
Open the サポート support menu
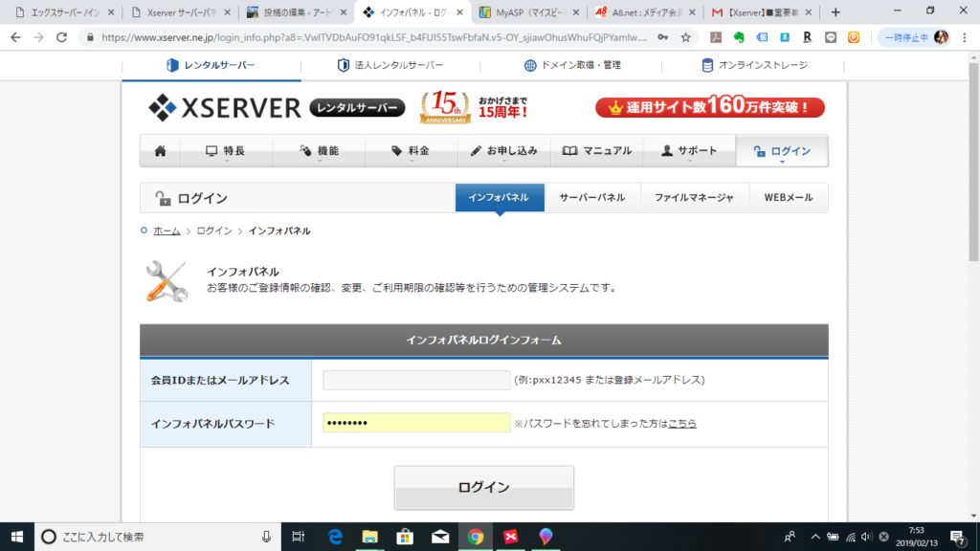689,150
